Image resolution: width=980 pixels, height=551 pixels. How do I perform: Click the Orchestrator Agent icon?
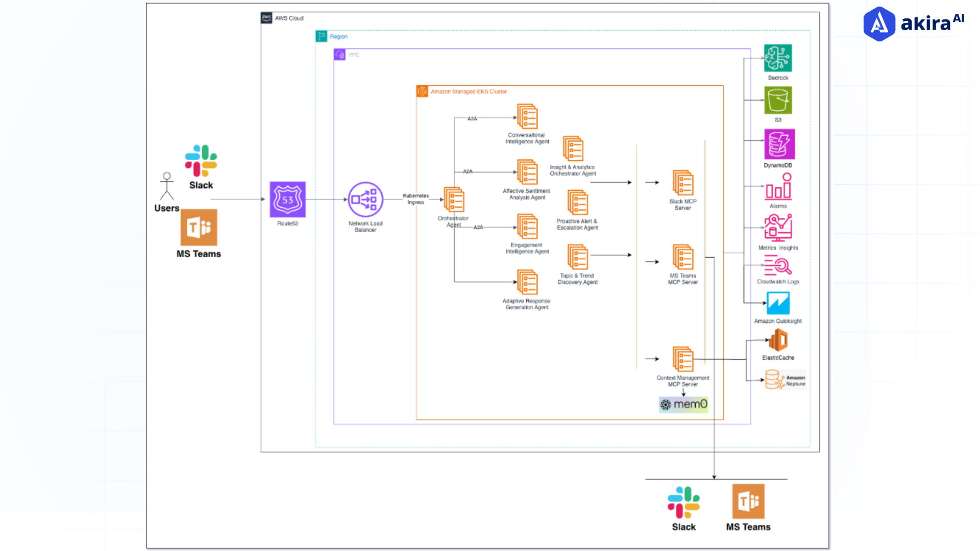coord(454,199)
